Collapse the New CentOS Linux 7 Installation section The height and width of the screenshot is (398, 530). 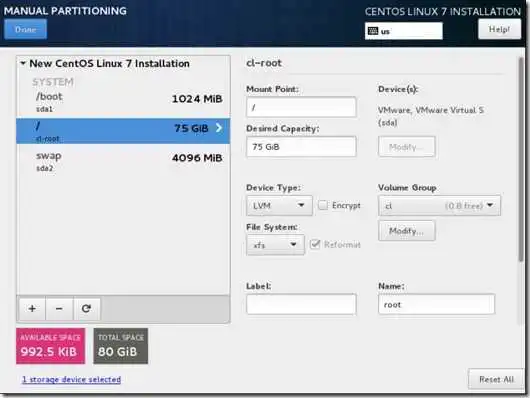click(x=23, y=63)
